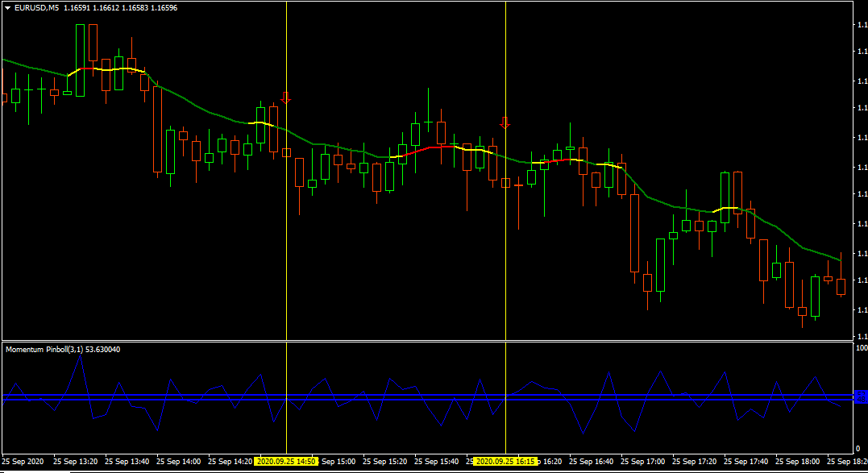Click the 25 Sep 14:00 time label
This screenshot has width=868, height=473.
point(179,462)
